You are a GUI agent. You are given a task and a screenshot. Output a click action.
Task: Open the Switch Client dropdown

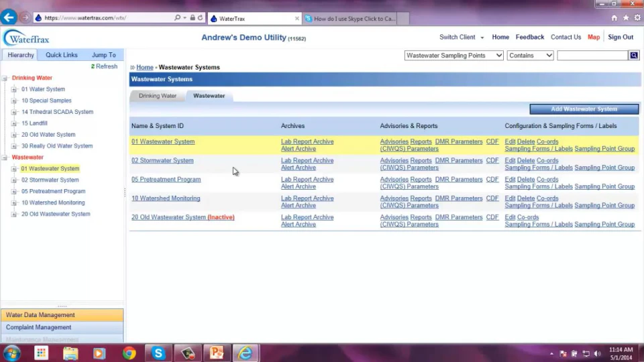click(462, 37)
